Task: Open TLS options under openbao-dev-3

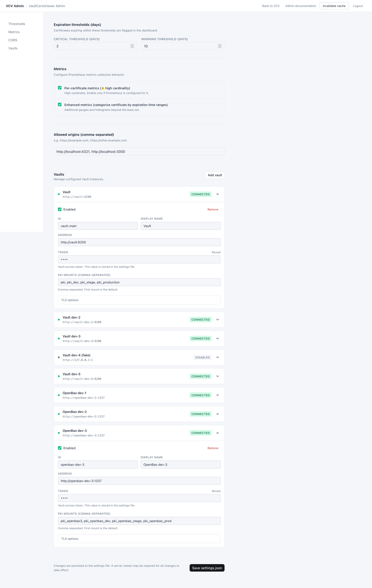Action: (139, 539)
